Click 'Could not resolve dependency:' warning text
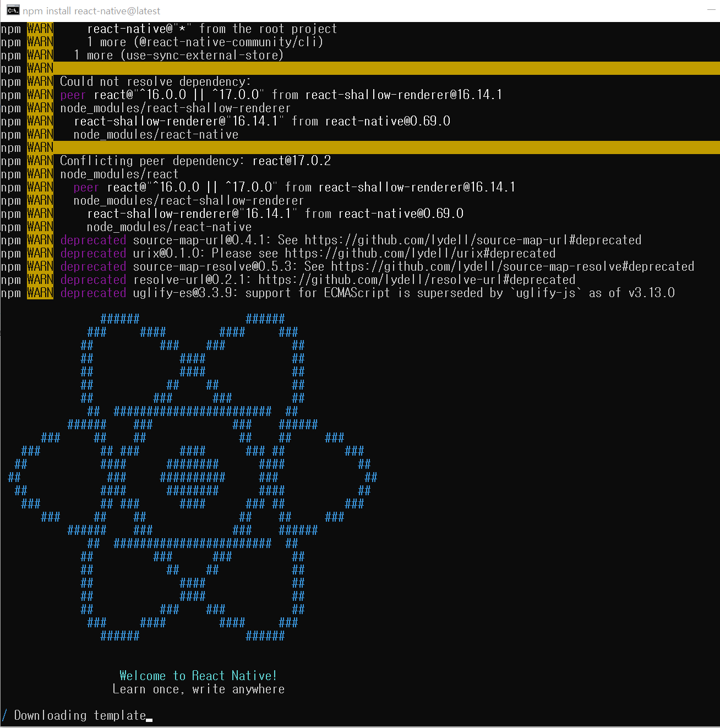The width and height of the screenshot is (720, 728). pyautogui.click(x=155, y=81)
